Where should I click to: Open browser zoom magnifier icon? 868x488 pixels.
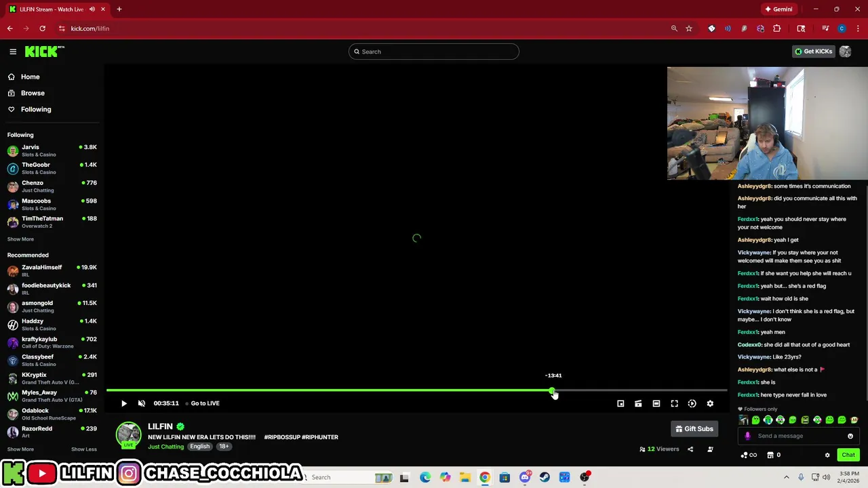pos(674,28)
